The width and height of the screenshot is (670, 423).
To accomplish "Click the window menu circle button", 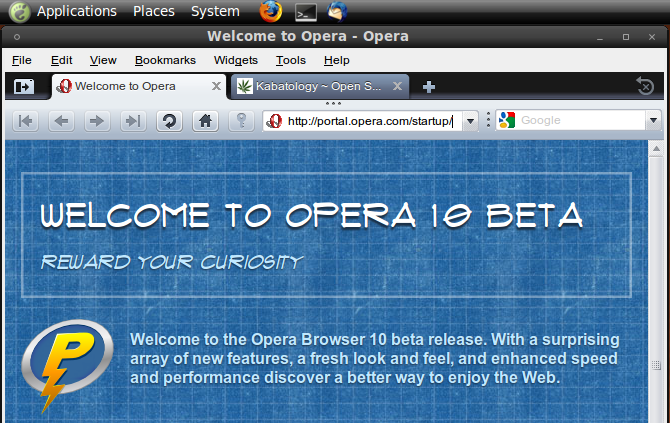I will pos(17,37).
